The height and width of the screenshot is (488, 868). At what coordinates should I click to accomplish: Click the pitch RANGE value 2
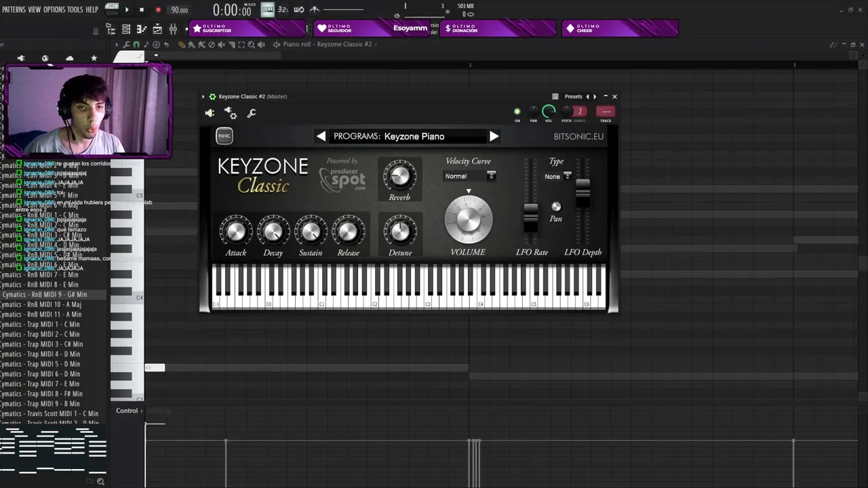tap(580, 111)
